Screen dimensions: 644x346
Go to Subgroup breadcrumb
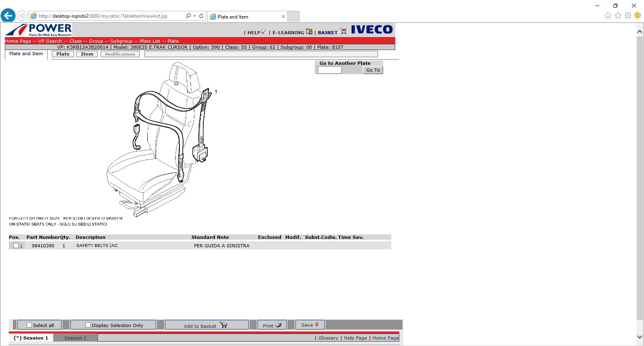pos(121,41)
